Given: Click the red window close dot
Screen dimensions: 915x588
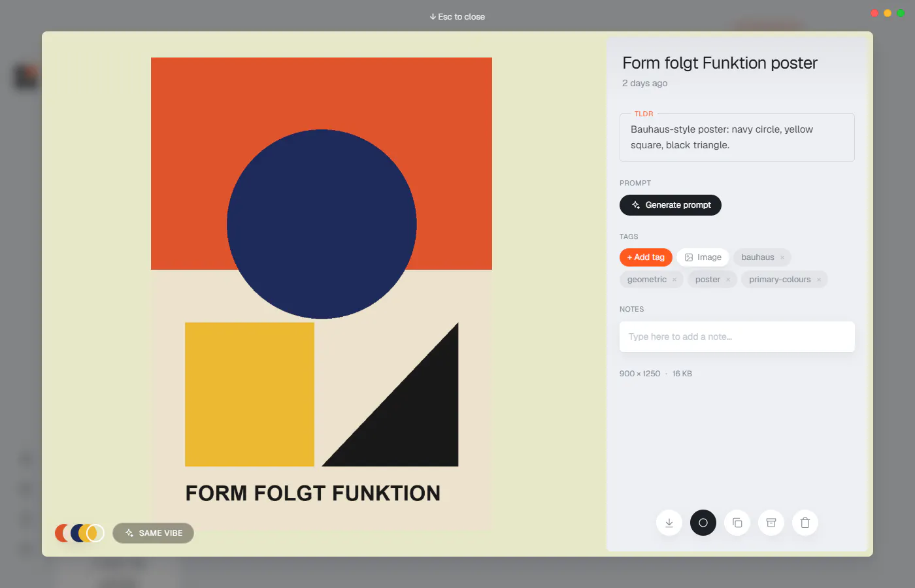Looking at the screenshot, I should point(874,13).
